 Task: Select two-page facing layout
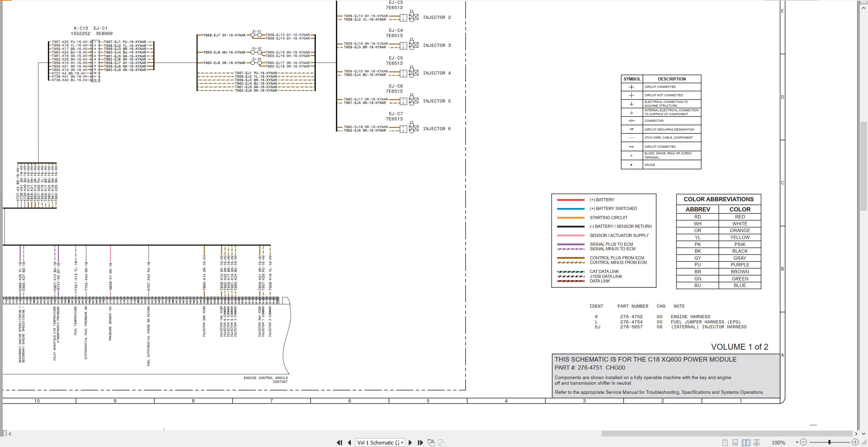point(746,443)
